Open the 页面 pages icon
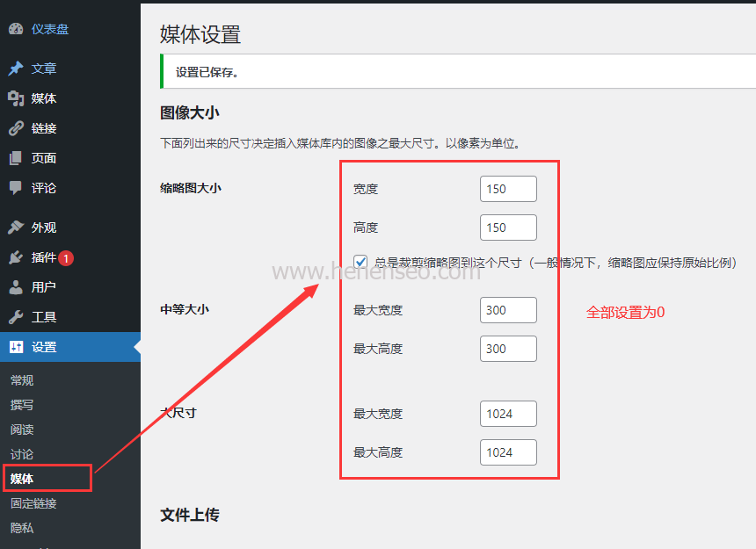Screen dimensions: 756x549 (14, 157)
